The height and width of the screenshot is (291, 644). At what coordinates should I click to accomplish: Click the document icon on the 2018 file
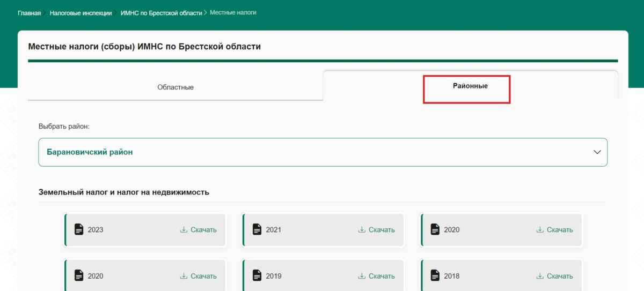[x=435, y=276]
